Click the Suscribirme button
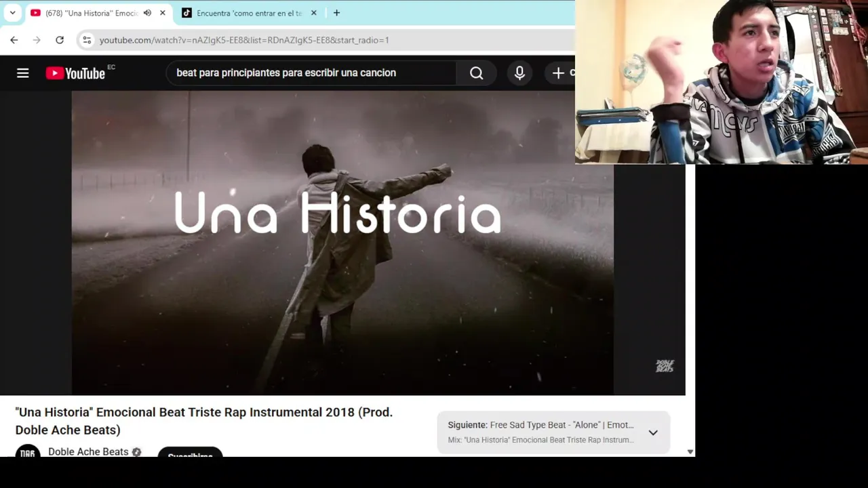This screenshot has width=868, height=488. point(190,453)
